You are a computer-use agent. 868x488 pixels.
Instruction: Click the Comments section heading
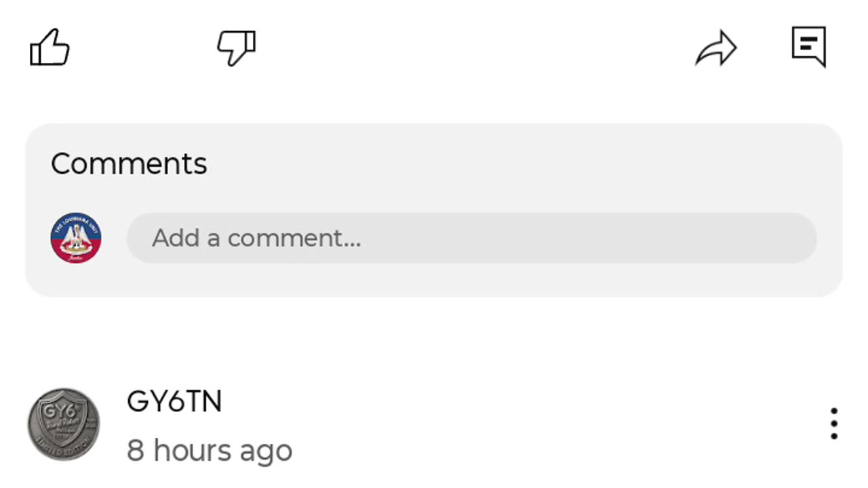pyautogui.click(x=129, y=164)
